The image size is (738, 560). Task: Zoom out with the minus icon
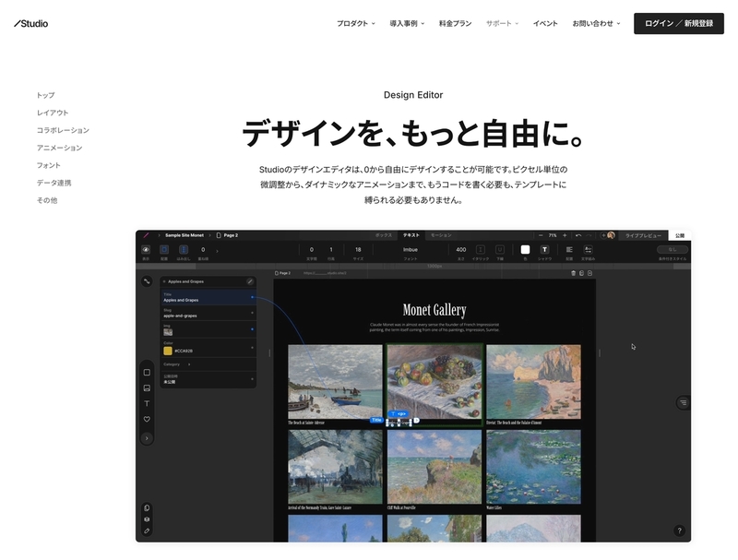541,235
